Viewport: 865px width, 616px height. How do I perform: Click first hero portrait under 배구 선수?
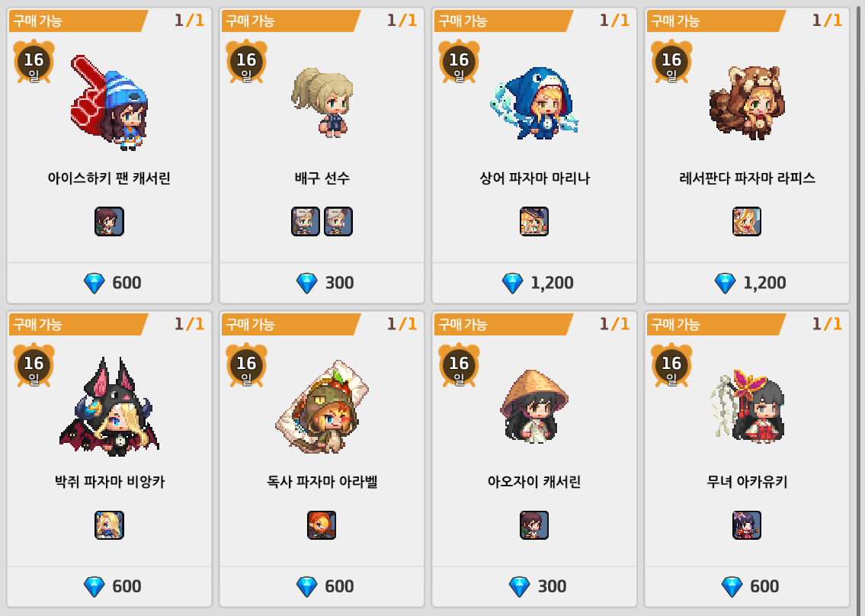[x=306, y=221]
